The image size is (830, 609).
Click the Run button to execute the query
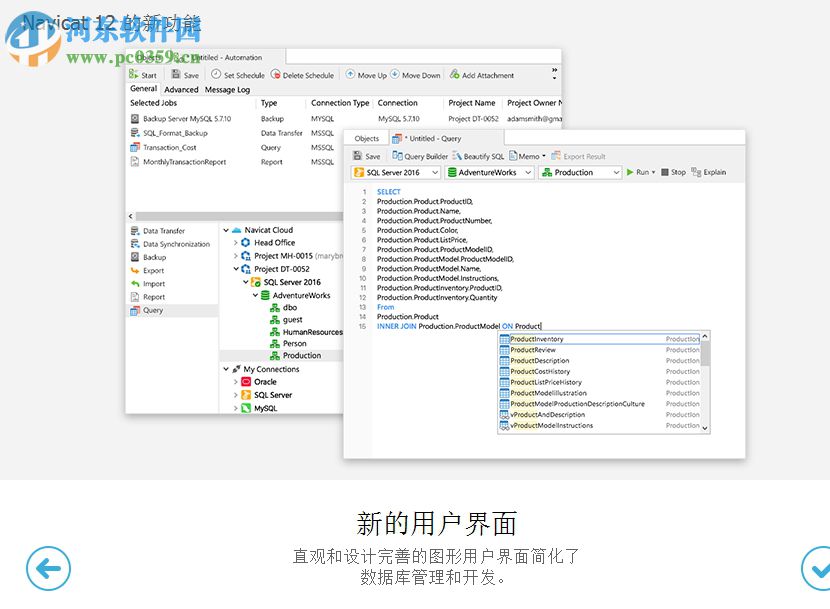[641, 172]
